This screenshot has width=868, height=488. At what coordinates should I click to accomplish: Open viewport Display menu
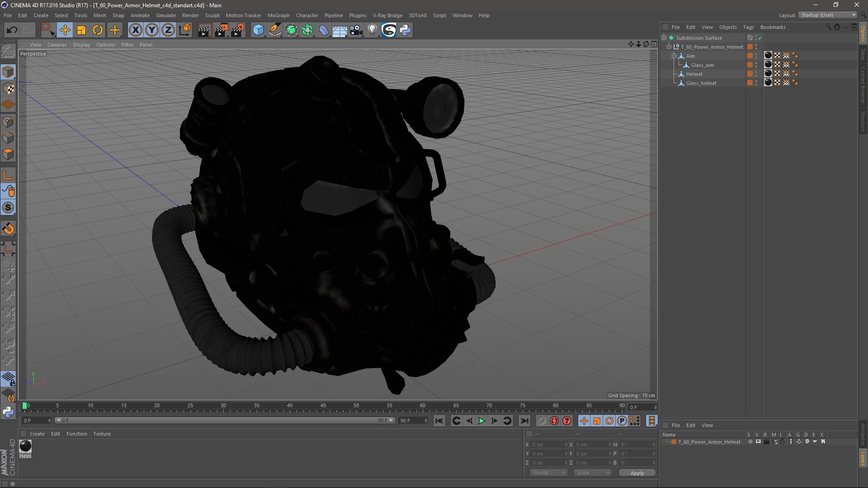click(81, 45)
